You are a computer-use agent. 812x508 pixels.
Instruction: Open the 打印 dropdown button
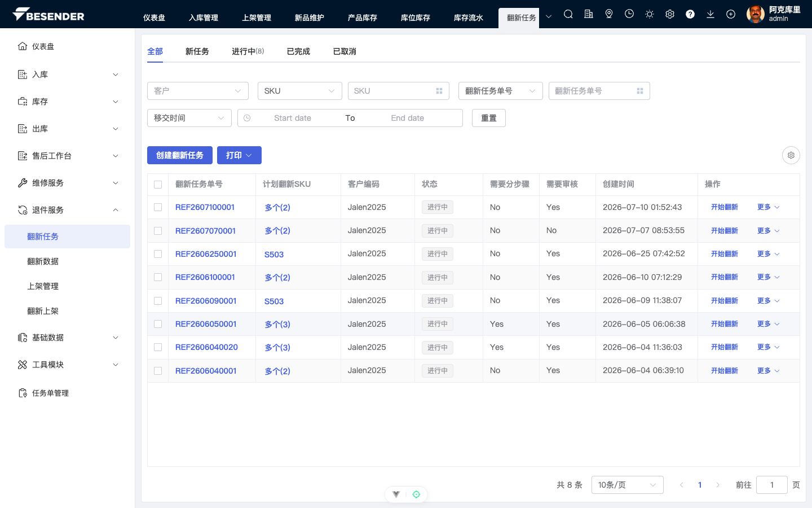pyautogui.click(x=239, y=155)
